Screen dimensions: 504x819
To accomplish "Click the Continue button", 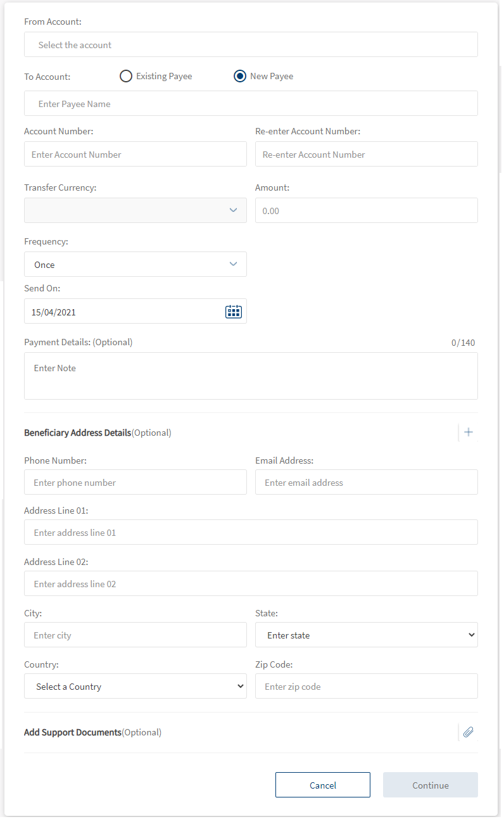I will (430, 785).
